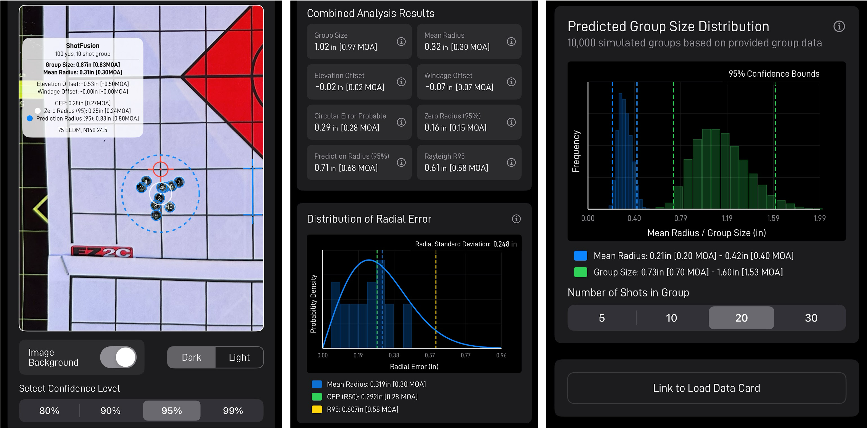The height and width of the screenshot is (428, 868).
Task: Click Link to Load Data Card
Action: (706, 388)
